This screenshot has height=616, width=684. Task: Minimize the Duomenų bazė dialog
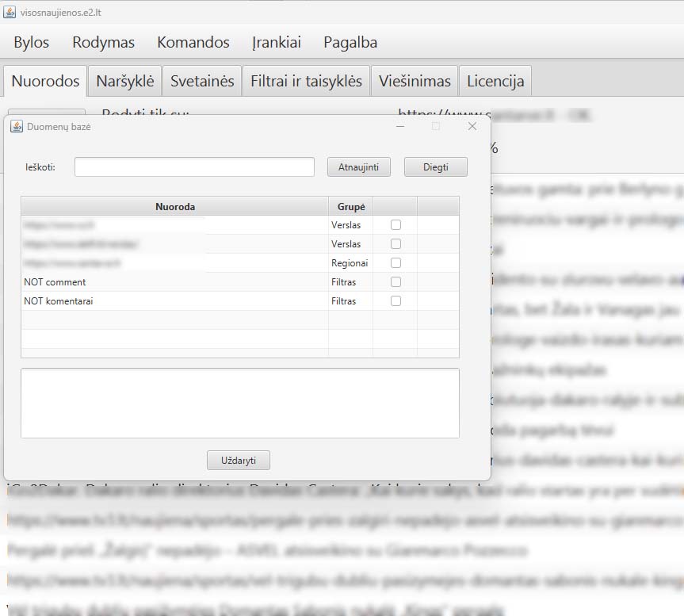tap(401, 126)
